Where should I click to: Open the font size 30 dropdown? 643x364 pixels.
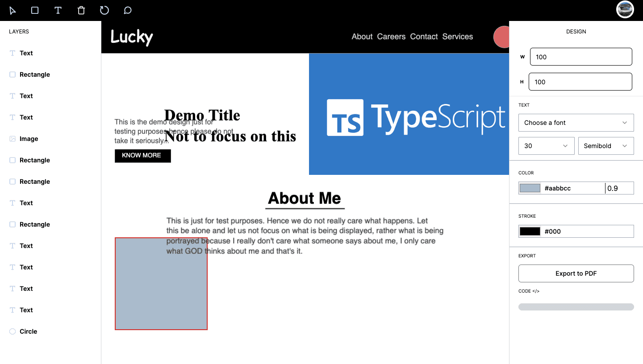547,146
